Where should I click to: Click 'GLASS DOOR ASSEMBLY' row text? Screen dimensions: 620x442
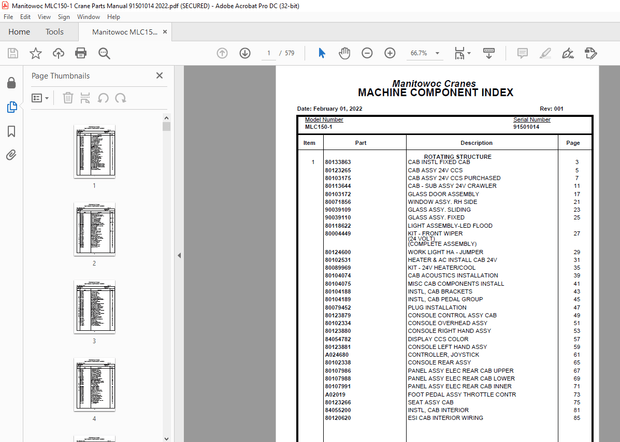(443, 194)
